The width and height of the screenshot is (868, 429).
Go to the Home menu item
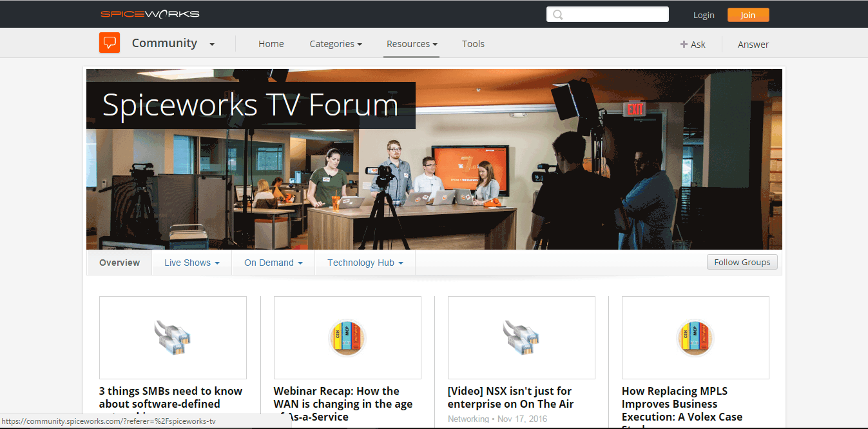(x=271, y=44)
